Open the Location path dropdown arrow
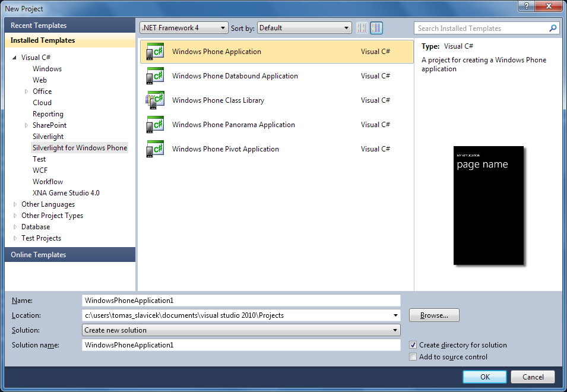 click(395, 315)
